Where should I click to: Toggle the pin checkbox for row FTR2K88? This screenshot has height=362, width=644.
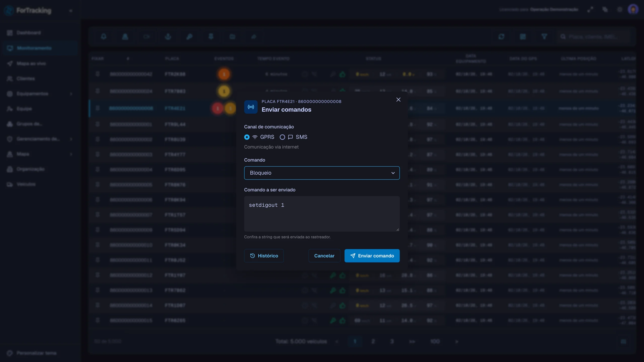[x=98, y=74]
